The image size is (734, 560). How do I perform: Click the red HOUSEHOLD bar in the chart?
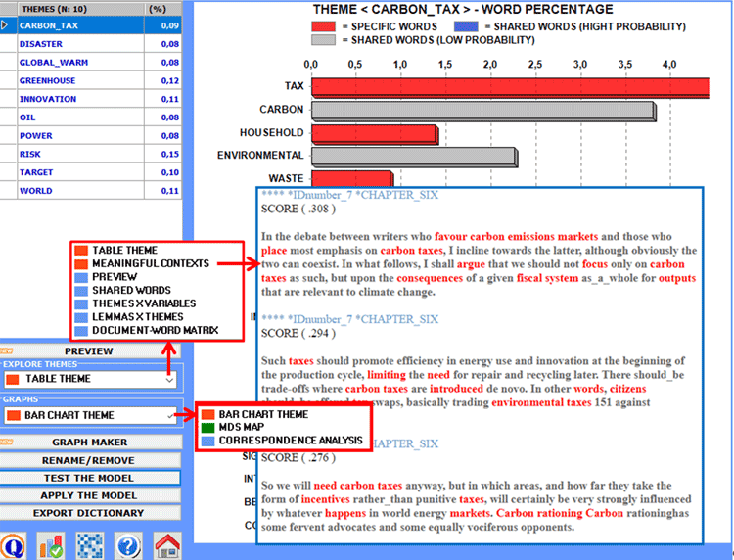click(375, 134)
